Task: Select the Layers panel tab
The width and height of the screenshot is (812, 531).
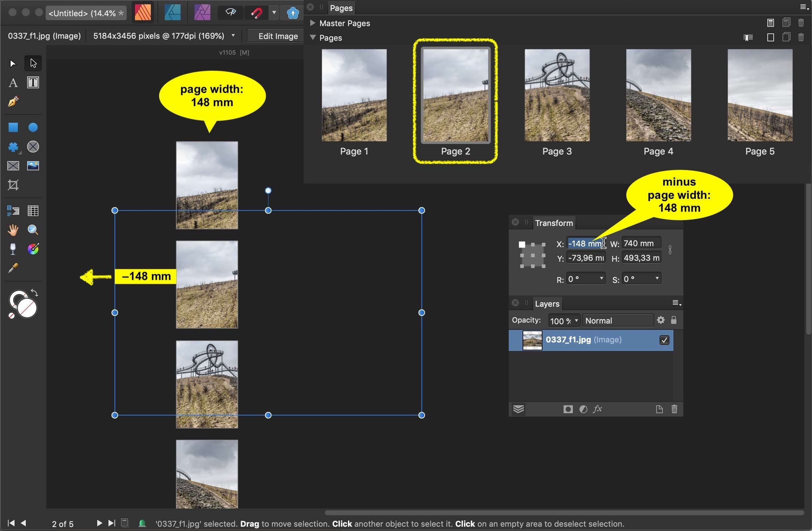Action: [547, 304]
